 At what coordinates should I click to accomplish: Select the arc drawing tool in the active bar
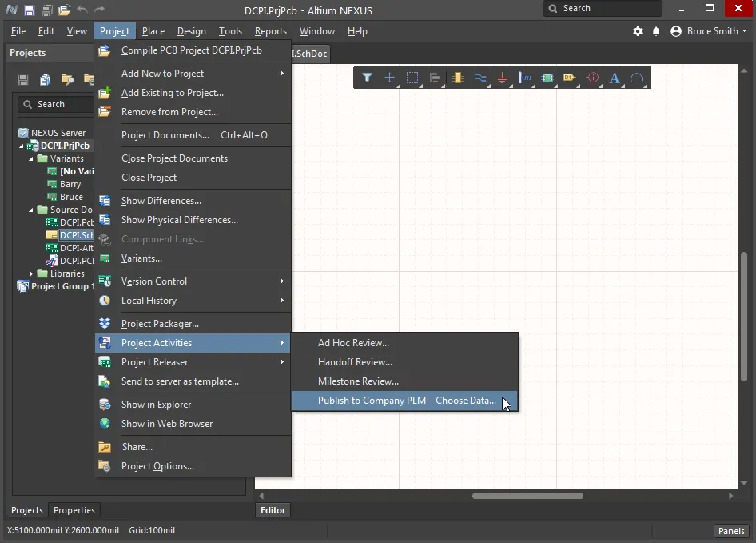637,78
